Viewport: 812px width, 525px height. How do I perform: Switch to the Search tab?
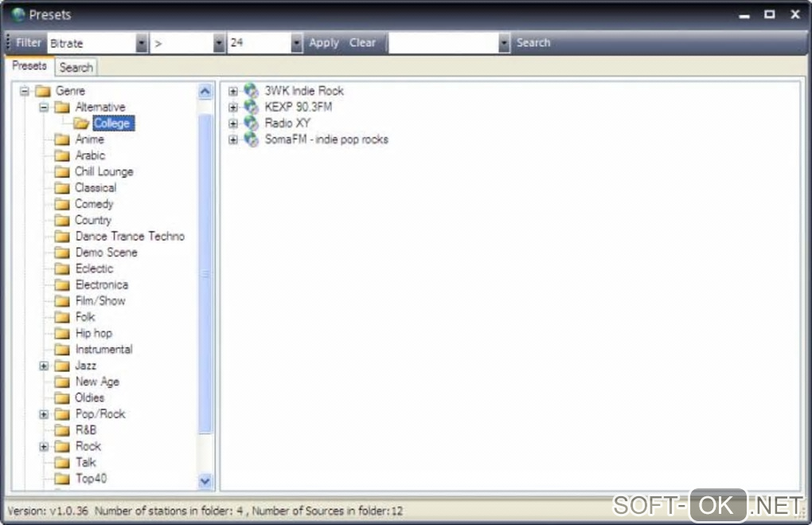76,68
